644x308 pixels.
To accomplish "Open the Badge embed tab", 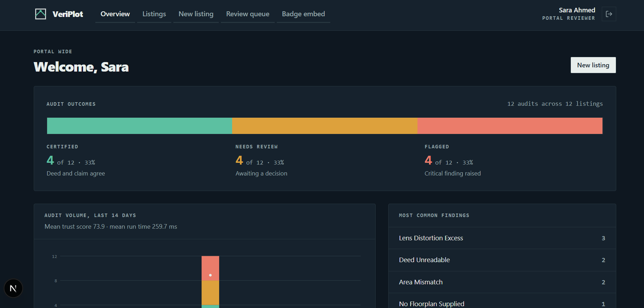I will pyautogui.click(x=303, y=14).
